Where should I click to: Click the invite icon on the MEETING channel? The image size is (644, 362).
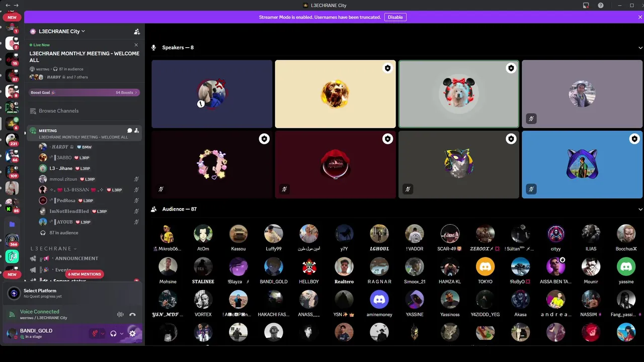point(136,131)
